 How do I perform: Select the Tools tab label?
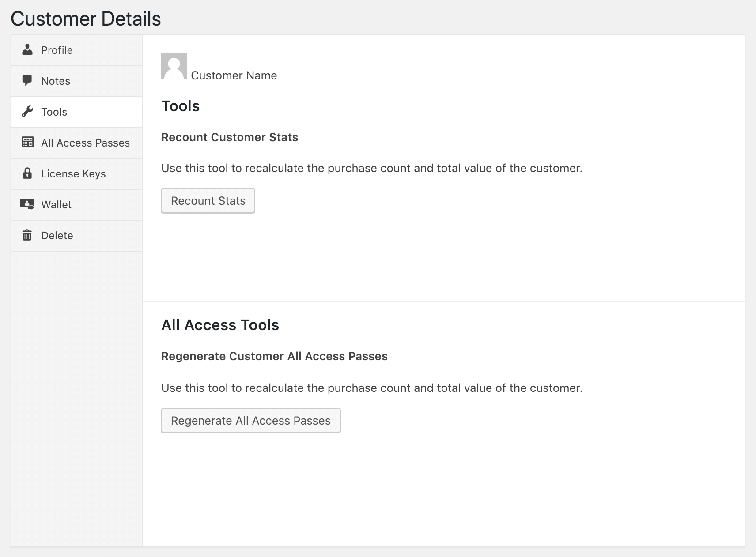point(54,112)
